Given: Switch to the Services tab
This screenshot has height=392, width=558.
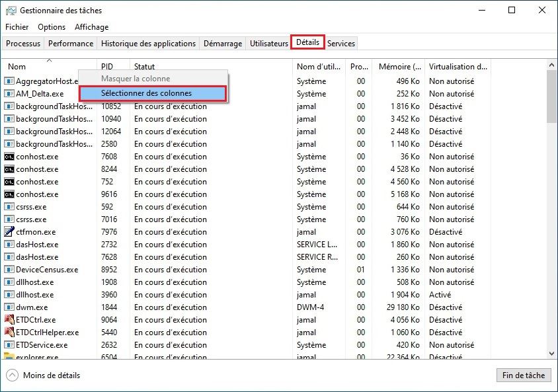Looking at the screenshot, I should pos(341,43).
